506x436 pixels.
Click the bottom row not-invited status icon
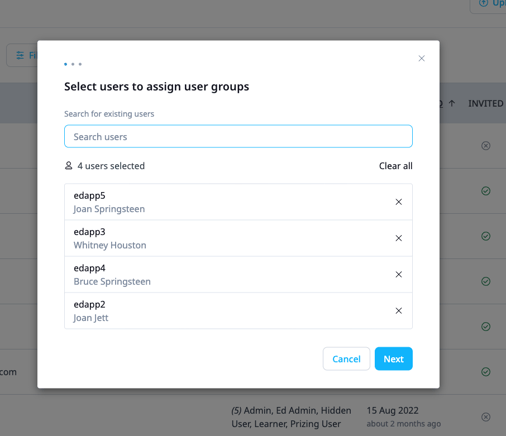[x=486, y=417]
